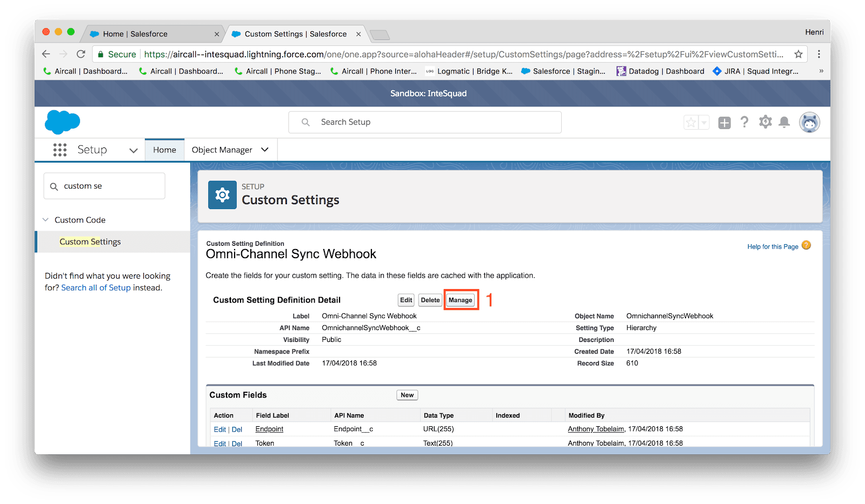This screenshot has height=504, width=865.
Task: Open notifications bell icon
Action: pyautogui.click(x=784, y=123)
